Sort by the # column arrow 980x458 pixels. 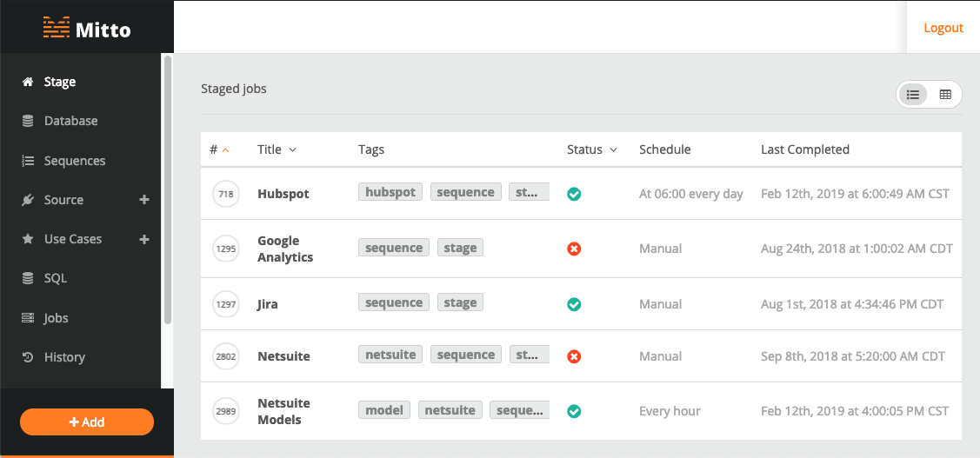point(225,150)
